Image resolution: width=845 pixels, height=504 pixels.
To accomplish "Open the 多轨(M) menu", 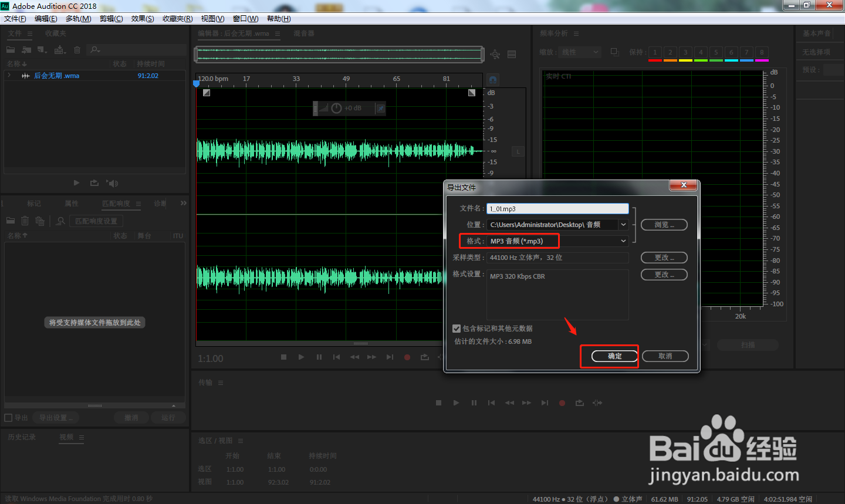I will [78, 19].
